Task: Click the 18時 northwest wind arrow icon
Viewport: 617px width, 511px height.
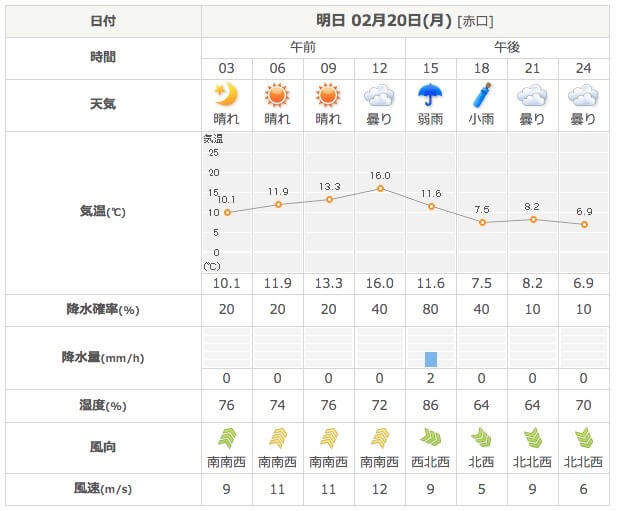Action: tap(482, 437)
